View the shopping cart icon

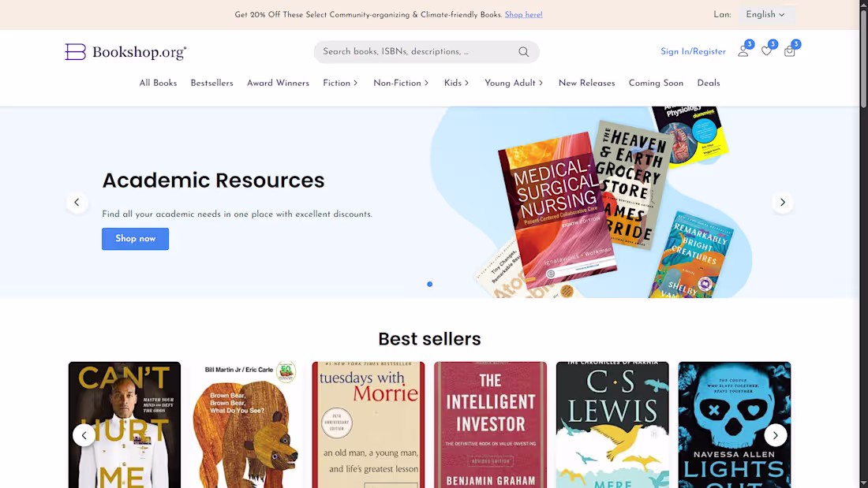789,50
